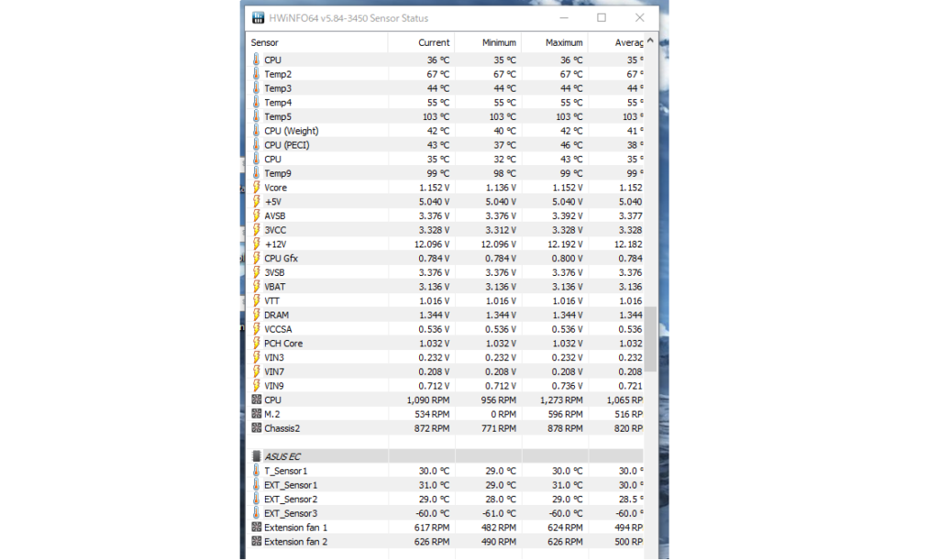The width and height of the screenshot is (939, 560).
Task: Click the lightning icon for VCCSA
Action: [257, 329]
